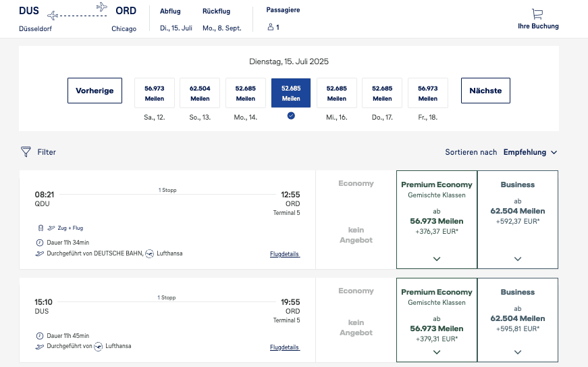Click the train icon next to Zug + Flug
588x367 pixels.
pos(39,228)
